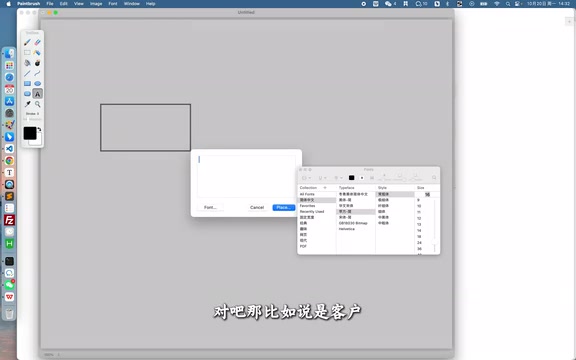This screenshot has width=576, height=360.
Task: Choose the Curve line tool
Action: [37, 73]
